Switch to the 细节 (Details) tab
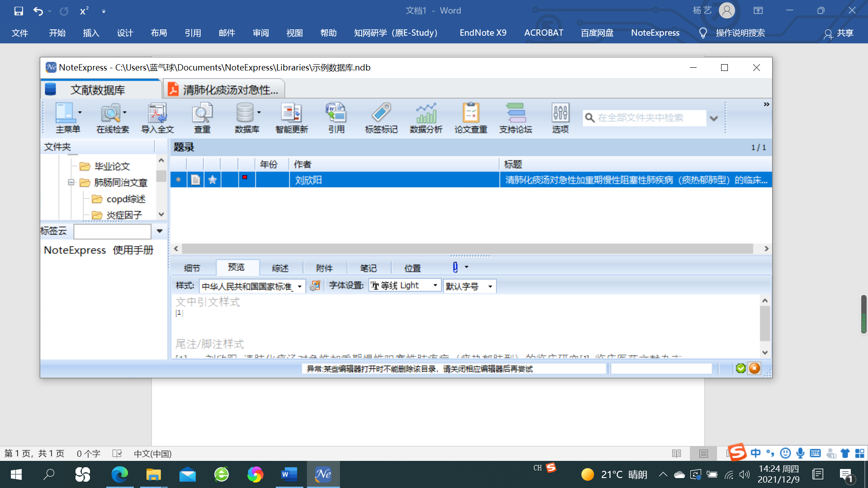 click(192, 267)
